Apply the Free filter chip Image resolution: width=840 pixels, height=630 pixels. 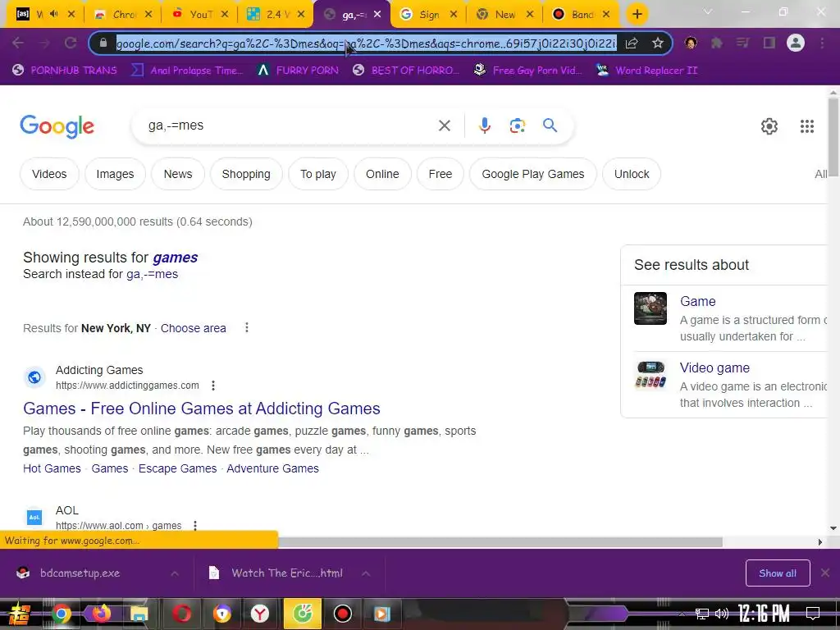(x=441, y=174)
